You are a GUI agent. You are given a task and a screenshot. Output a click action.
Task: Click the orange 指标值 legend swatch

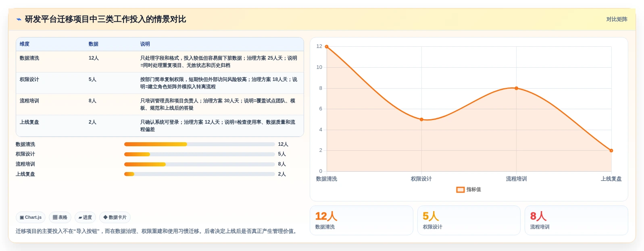[x=460, y=189]
